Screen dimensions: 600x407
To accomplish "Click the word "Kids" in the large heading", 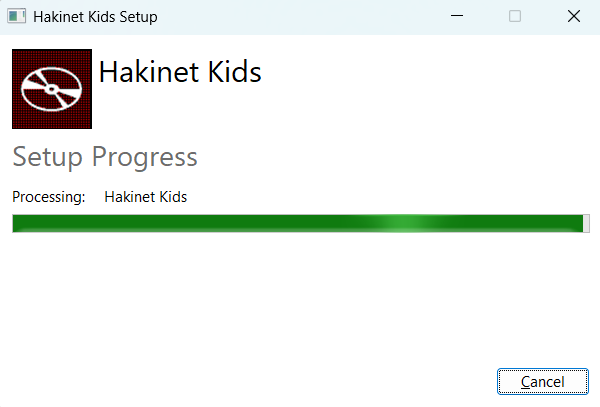I will coord(234,72).
